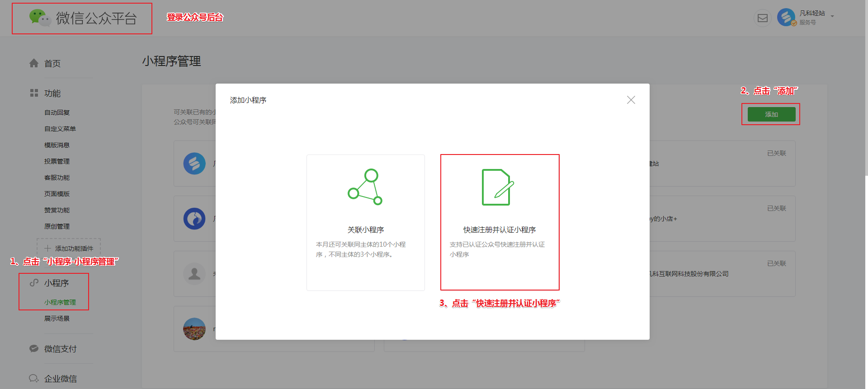Open 自动回复 in the sidebar
Viewport: 868px width, 389px height.
coord(57,112)
